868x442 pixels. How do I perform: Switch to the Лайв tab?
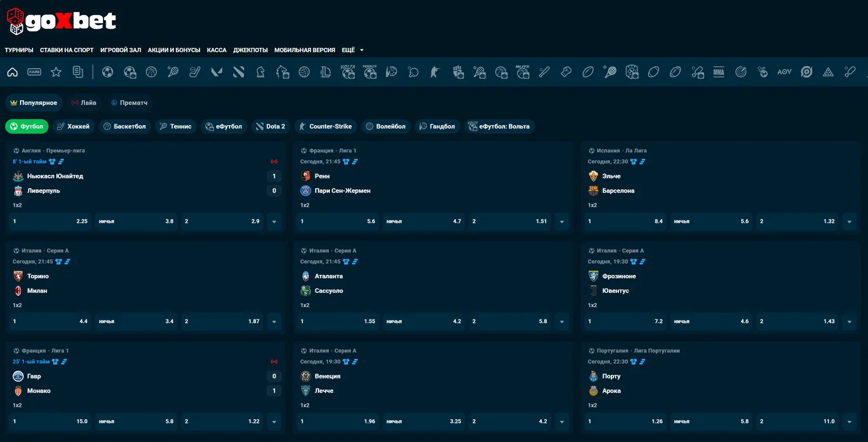pos(84,103)
